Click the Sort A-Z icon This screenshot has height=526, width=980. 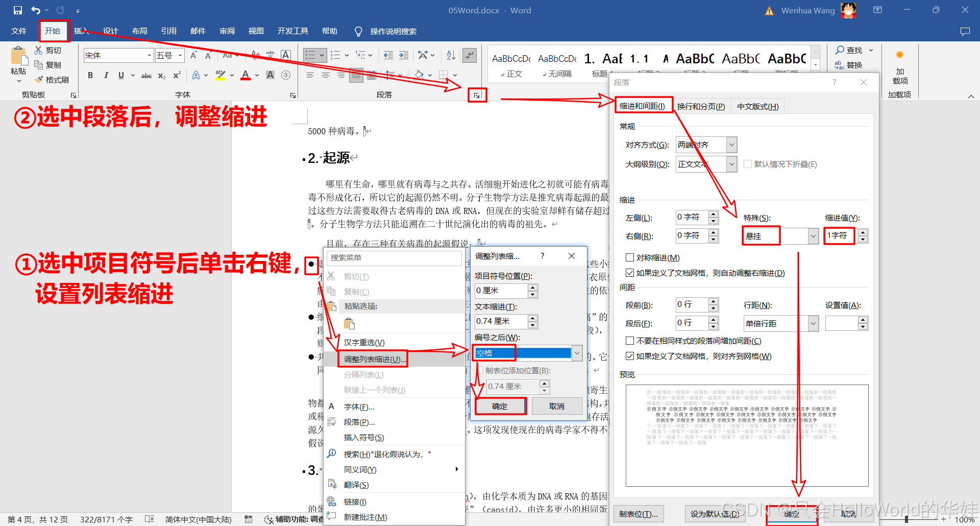[451, 55]
